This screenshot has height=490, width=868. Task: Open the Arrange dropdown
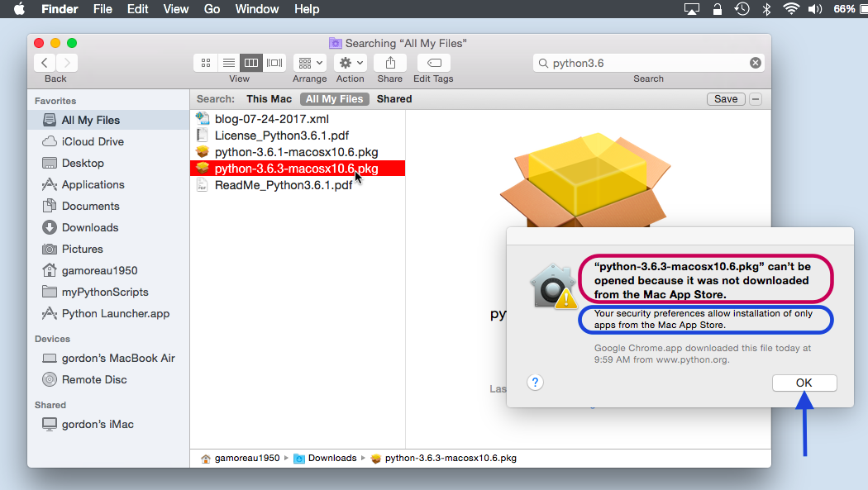coord(309,62)
